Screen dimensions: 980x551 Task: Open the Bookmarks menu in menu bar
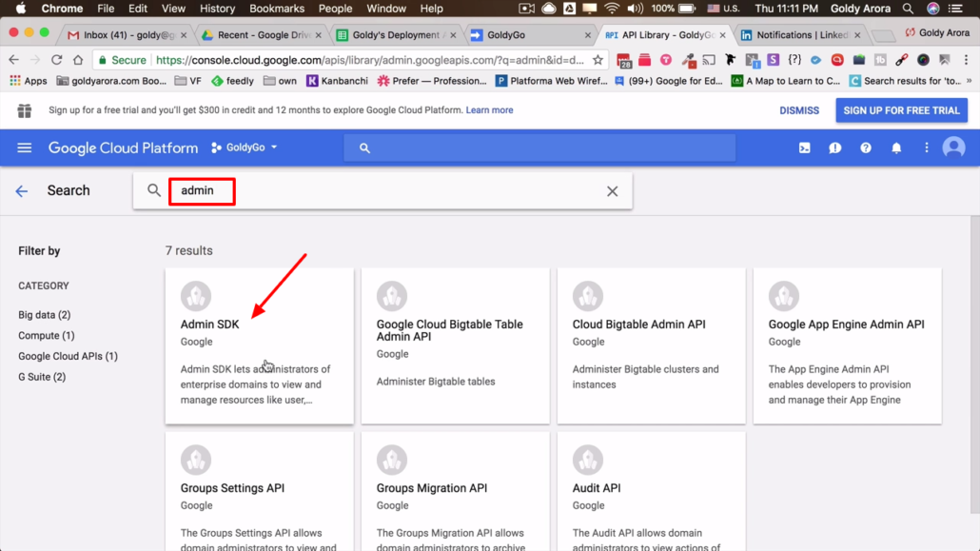(277, 9)
